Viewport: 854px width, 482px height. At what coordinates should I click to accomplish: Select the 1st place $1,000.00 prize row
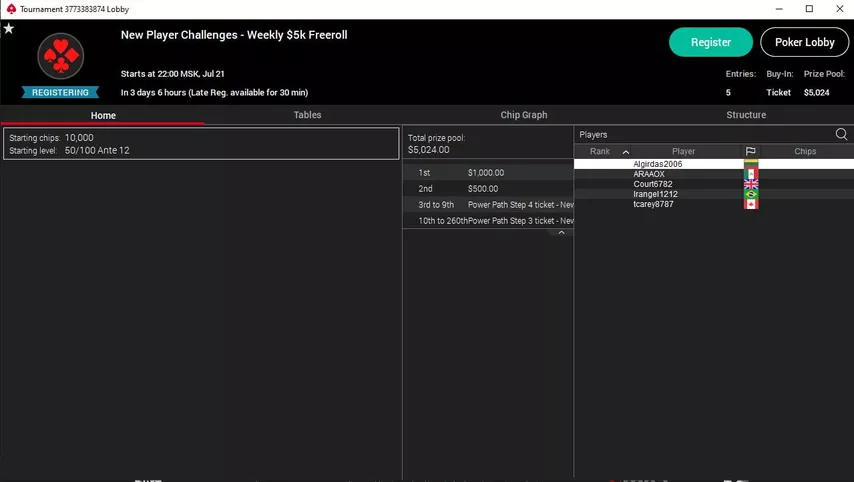click(487, 173)
